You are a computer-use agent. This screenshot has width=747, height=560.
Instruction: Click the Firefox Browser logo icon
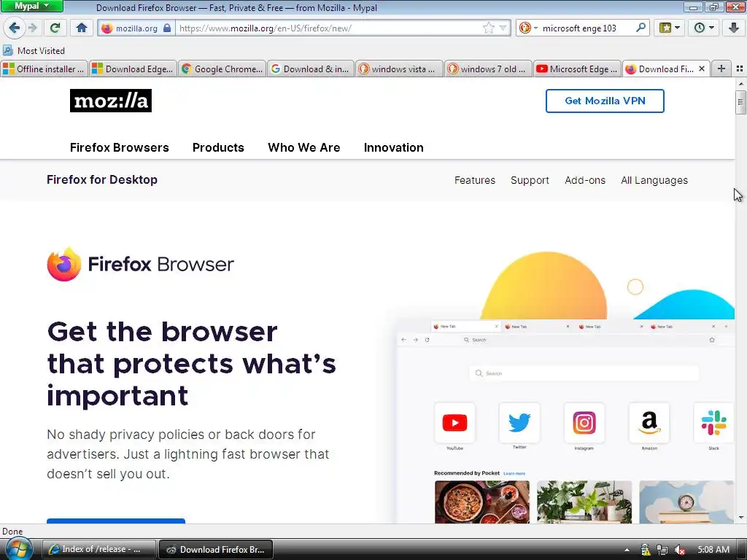pyautogui.click(x=64, y=264)
